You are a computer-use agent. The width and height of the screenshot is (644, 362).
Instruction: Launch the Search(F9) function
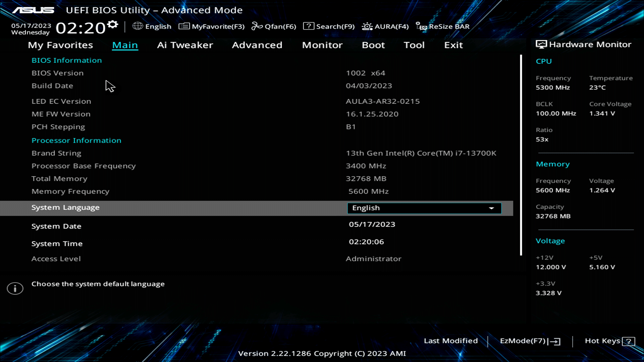[329, 26]
